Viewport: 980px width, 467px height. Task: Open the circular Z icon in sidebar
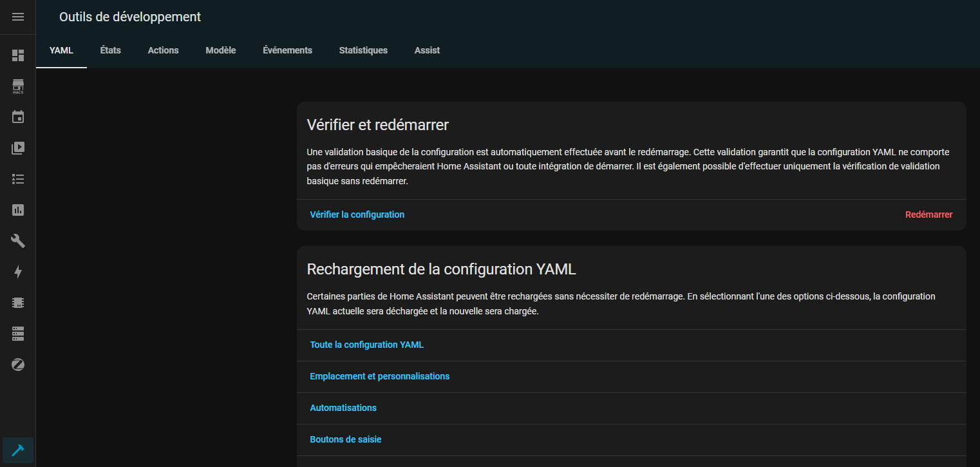[18, 365]
